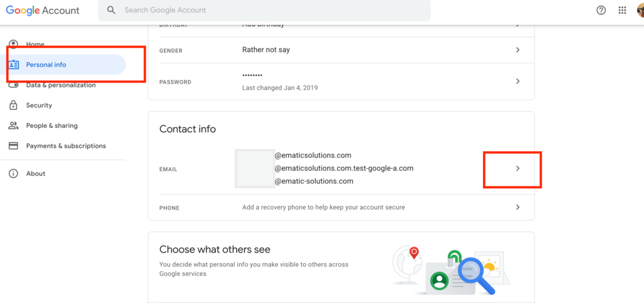Go to Data & personalization

[x=60, y=85]
